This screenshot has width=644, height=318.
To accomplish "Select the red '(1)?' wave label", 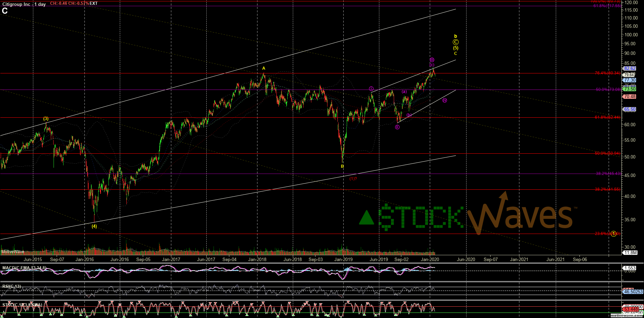I will (353, 179).
